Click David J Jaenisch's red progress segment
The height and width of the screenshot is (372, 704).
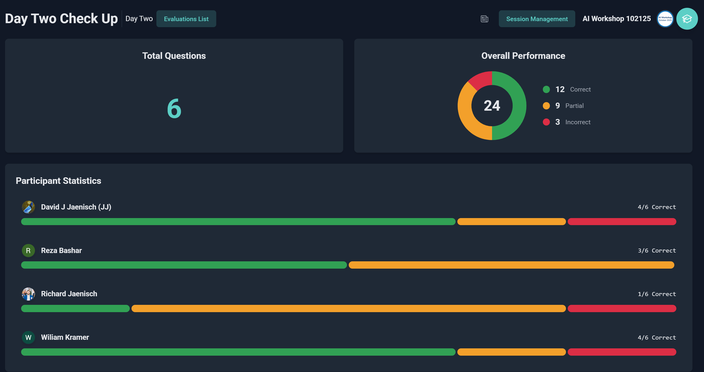622,222
